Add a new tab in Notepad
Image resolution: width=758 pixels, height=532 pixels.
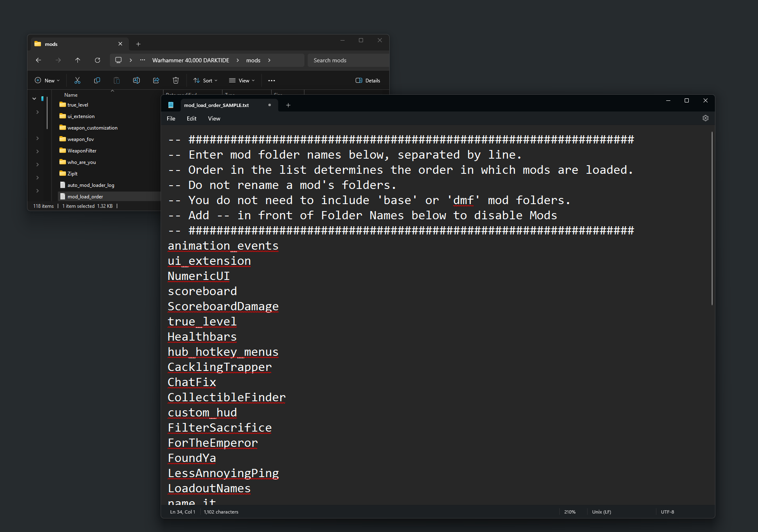pyautogui.click(x=288, y=105)
